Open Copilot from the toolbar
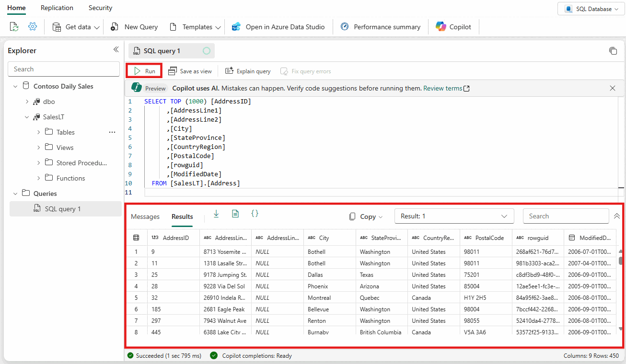 pos(453,27)
